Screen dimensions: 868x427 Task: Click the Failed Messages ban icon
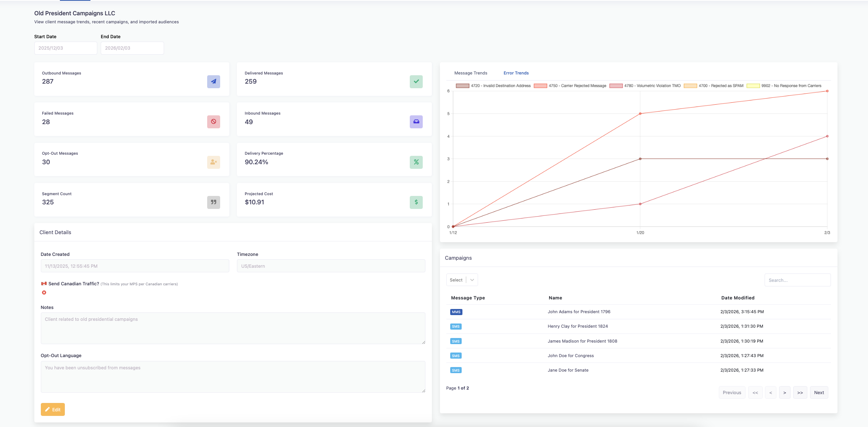[x=213, y=122]
